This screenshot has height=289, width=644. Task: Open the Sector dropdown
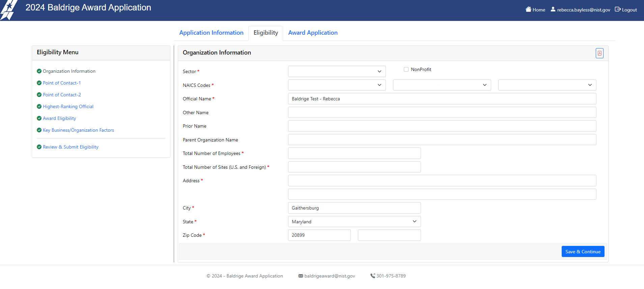[337, 71]
